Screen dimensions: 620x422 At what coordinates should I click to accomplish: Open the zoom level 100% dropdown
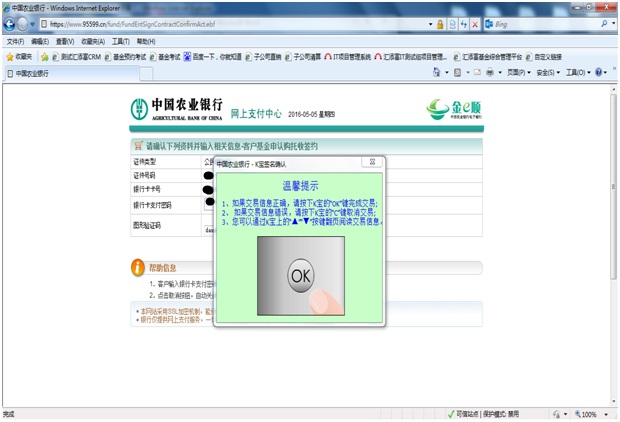(591, 414)
